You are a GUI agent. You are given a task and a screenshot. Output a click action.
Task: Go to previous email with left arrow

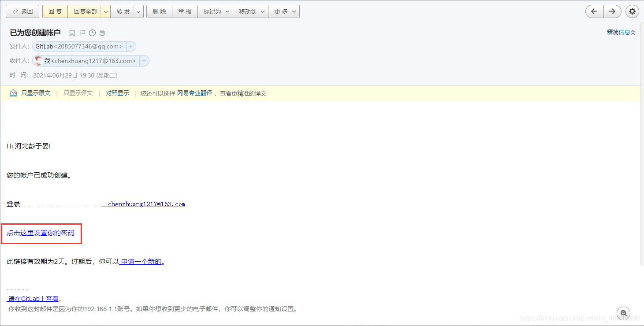pos(594,11)
